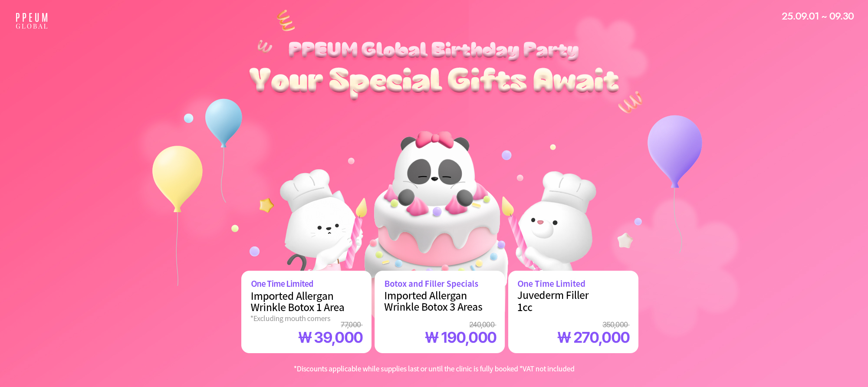The image size is (868, 387).
Task: Click the PPEUM Global logo
Action: [x=32, y=21]
